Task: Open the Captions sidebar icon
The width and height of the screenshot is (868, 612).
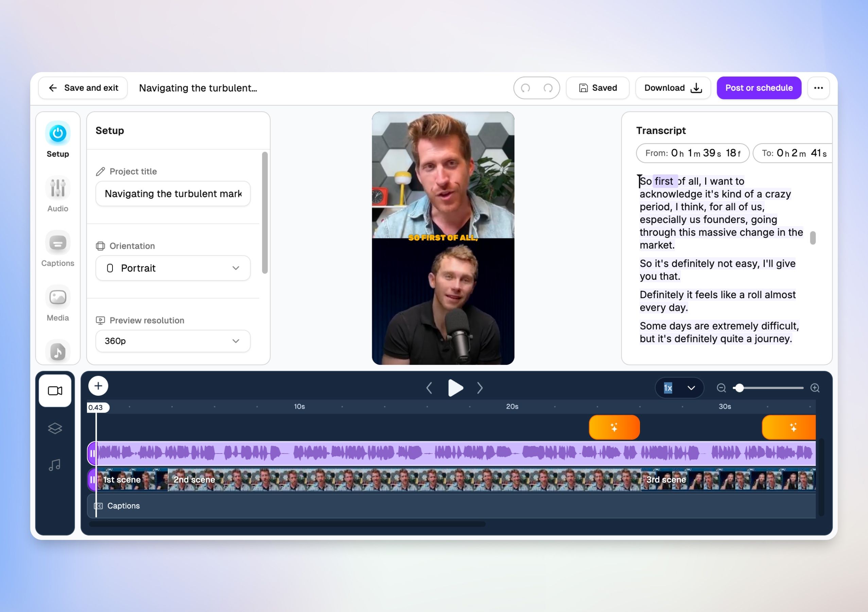Action: tap(58, 242)
